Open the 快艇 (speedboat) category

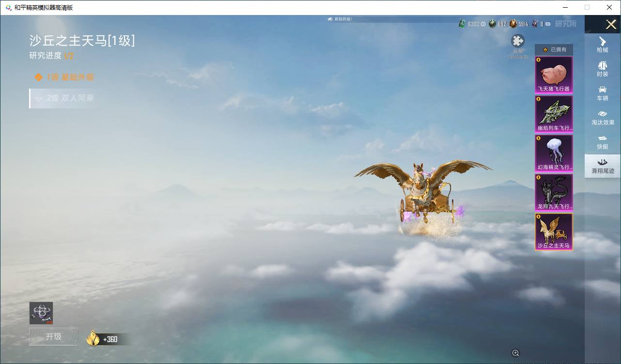point(603,141)
